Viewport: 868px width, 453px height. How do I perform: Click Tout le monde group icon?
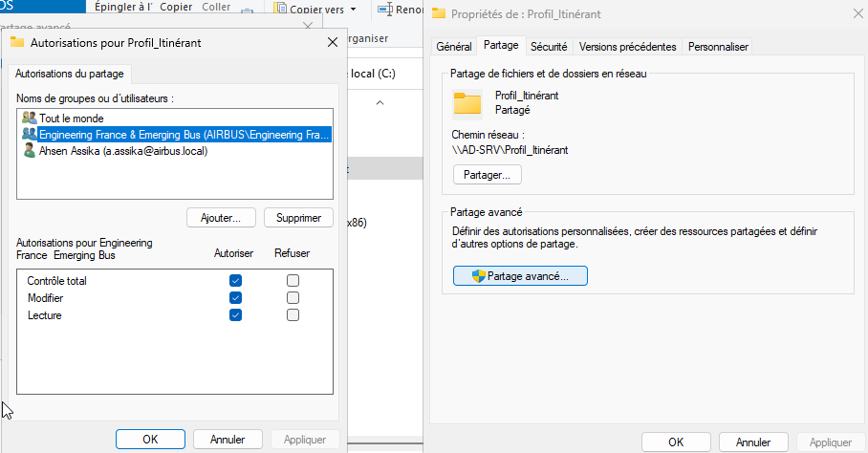coord(30,118)
